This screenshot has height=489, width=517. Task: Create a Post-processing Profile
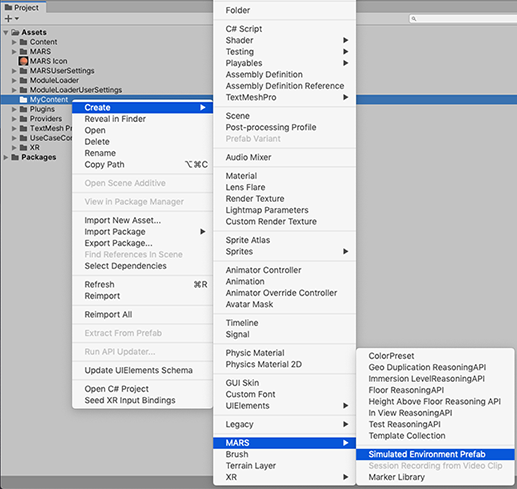point(285,127)
